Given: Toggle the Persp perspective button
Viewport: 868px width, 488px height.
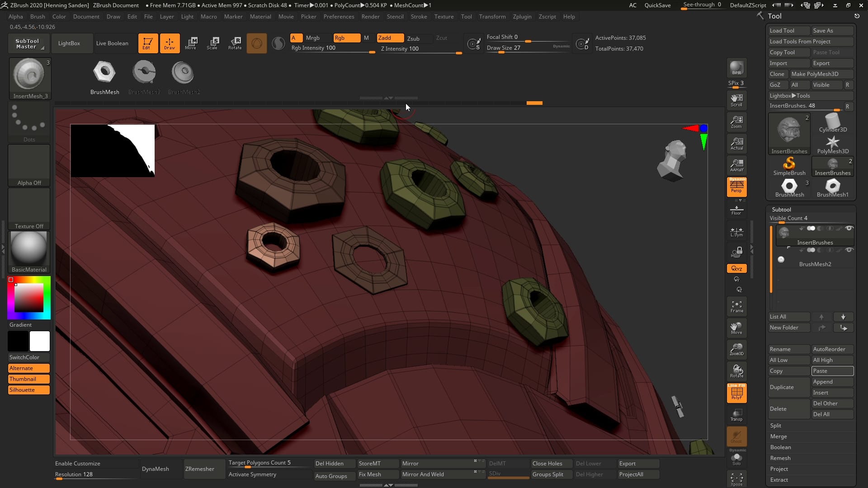Looking at the screenshot, I should (736, 187).
